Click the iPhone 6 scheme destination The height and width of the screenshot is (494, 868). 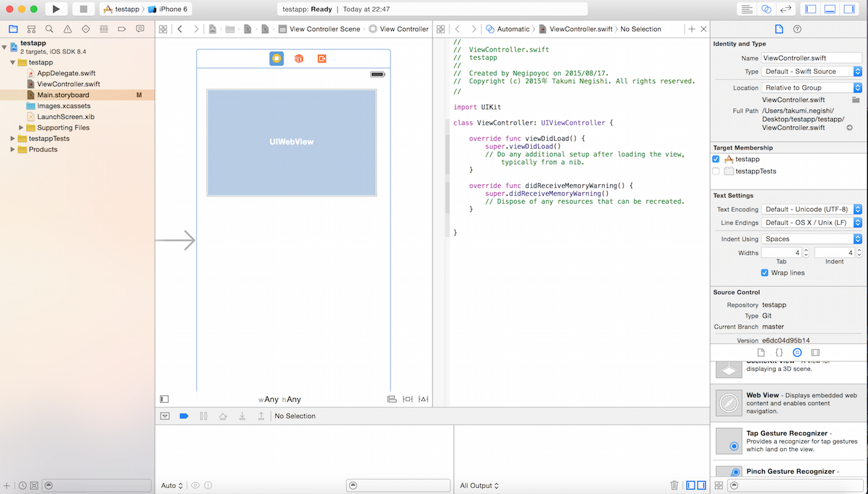click(170, 9)
